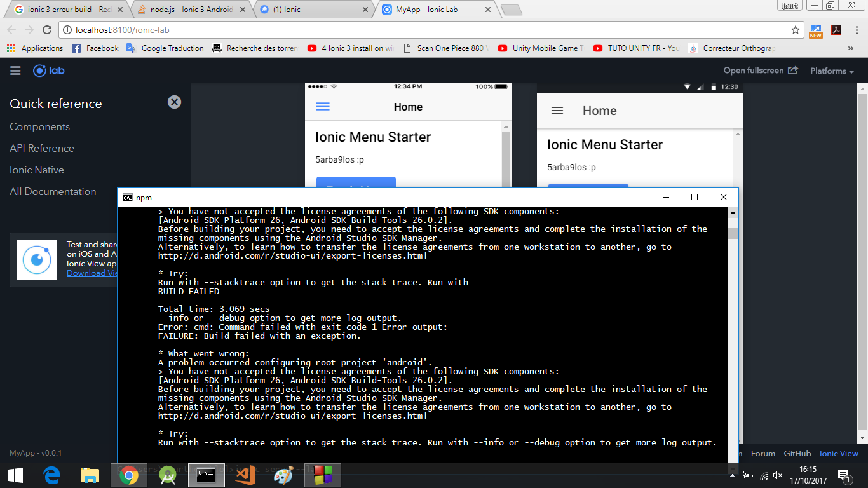
Task: Select the 'MyApp - Ionic Lab' tab
Action: (x=436, y=10)
